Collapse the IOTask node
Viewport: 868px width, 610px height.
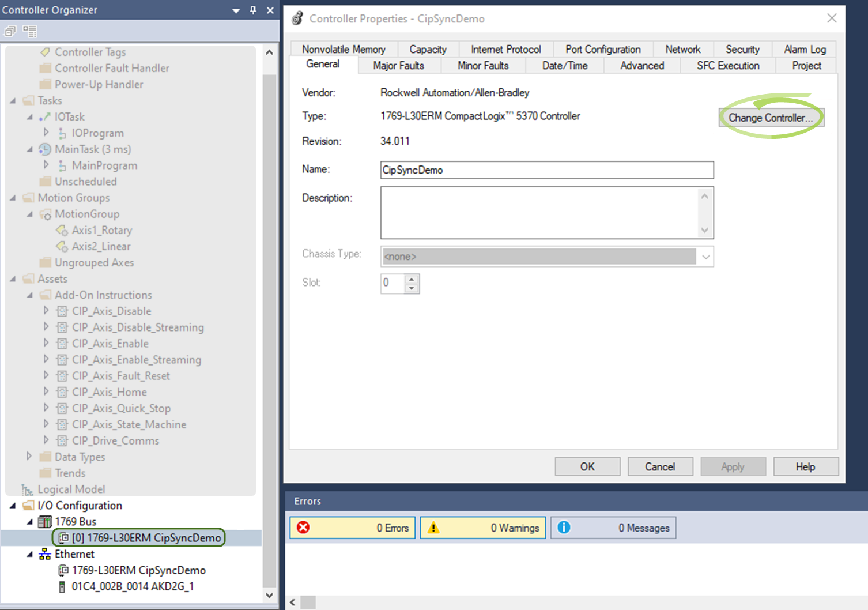30,117
